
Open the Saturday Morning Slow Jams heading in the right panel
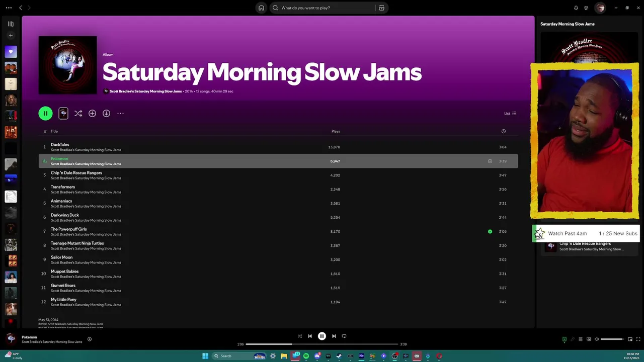pos(568,24)
